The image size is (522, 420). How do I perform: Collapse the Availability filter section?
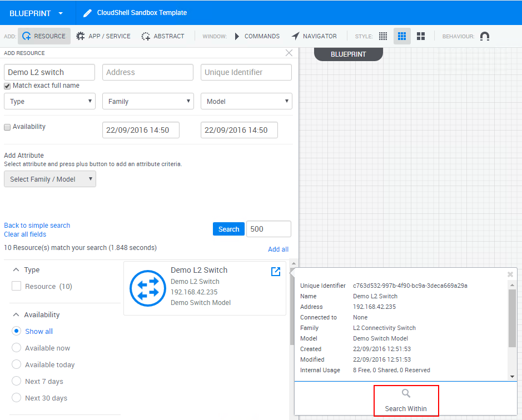16,315
